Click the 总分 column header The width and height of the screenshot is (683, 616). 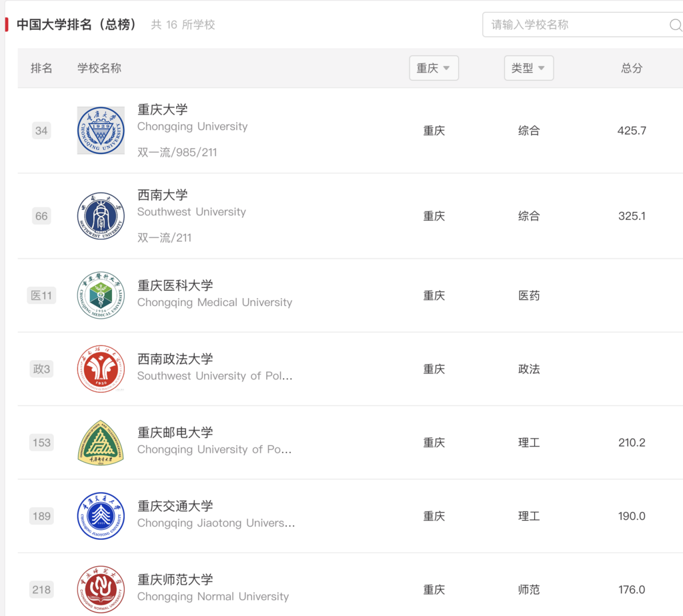pos(632,68)
